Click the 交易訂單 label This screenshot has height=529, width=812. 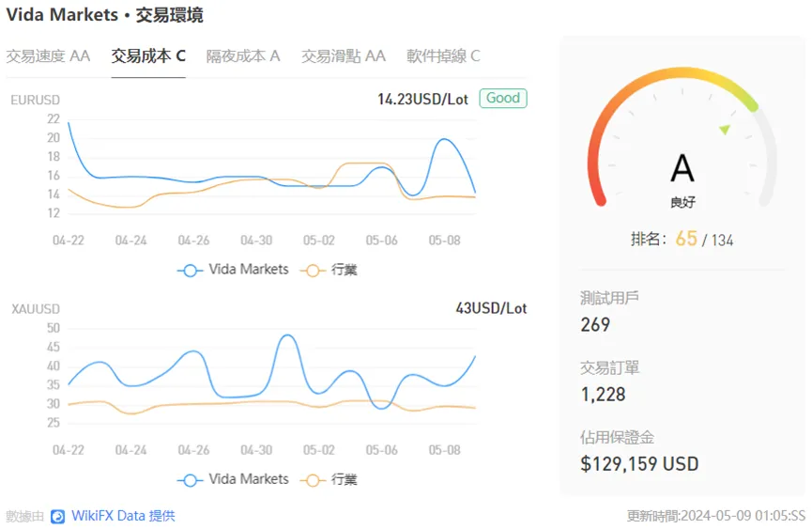point(609,368)
